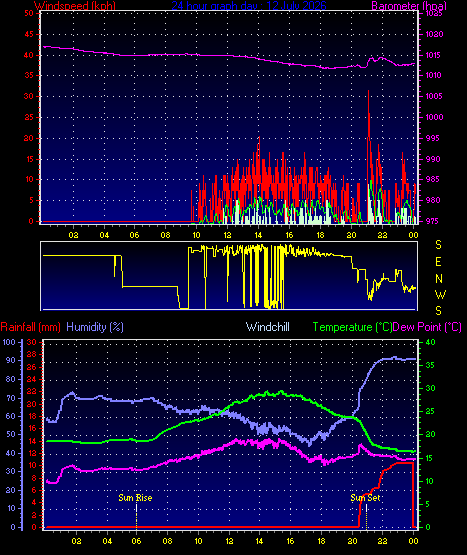Click the 12 hour tick below wind graph
The height and width of the screenshot is (555, 467).
[x=227, y=235]
